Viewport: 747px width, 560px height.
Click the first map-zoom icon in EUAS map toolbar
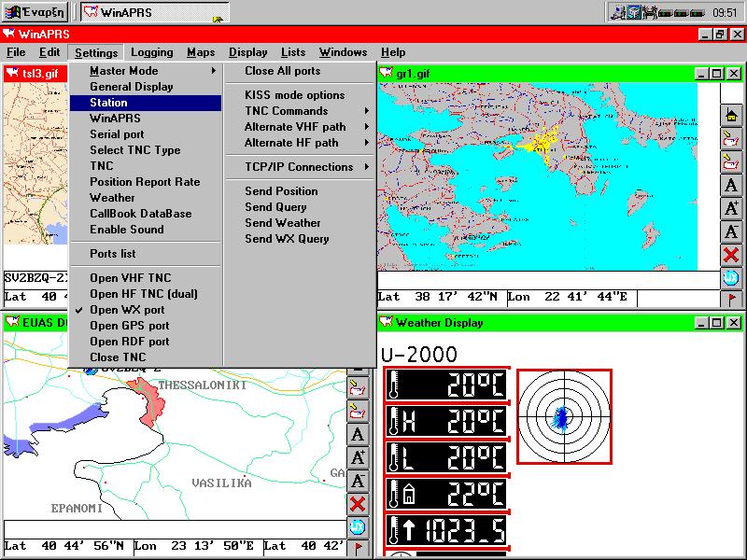(x=358, y=388)
